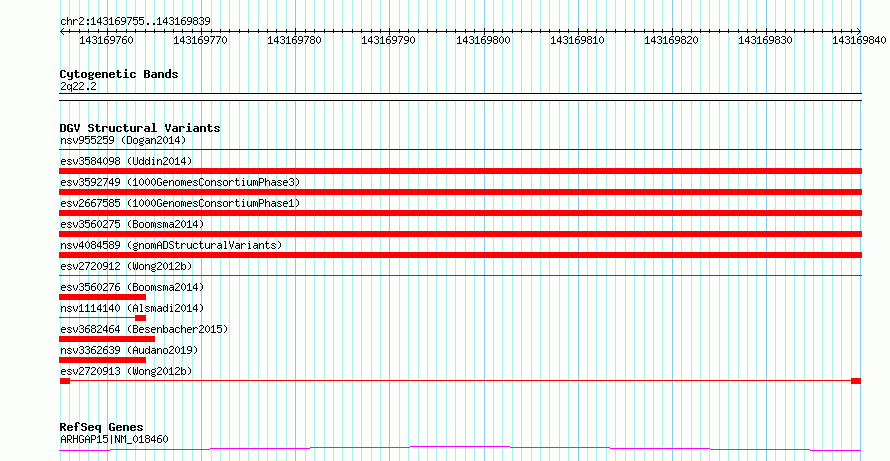
Task: Click the red bar under esv3592749
Action: click(x=461, y=192)
